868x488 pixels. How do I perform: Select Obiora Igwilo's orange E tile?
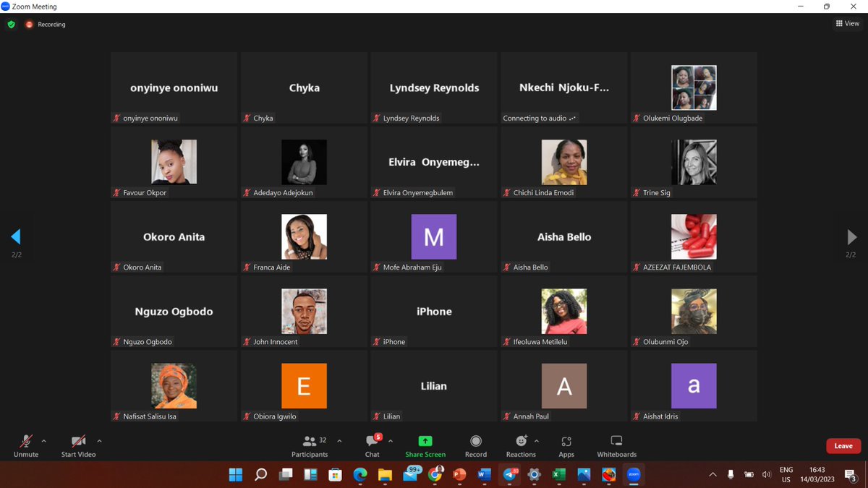[304, 386]
